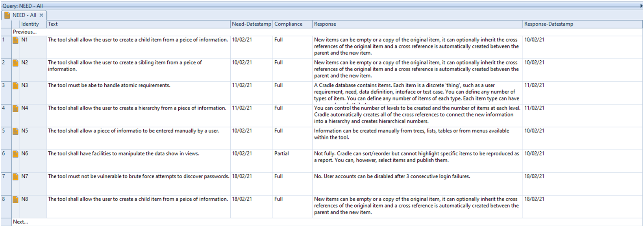Select row number 2 header
The image size is (644, 227).
tap(6, 70)
